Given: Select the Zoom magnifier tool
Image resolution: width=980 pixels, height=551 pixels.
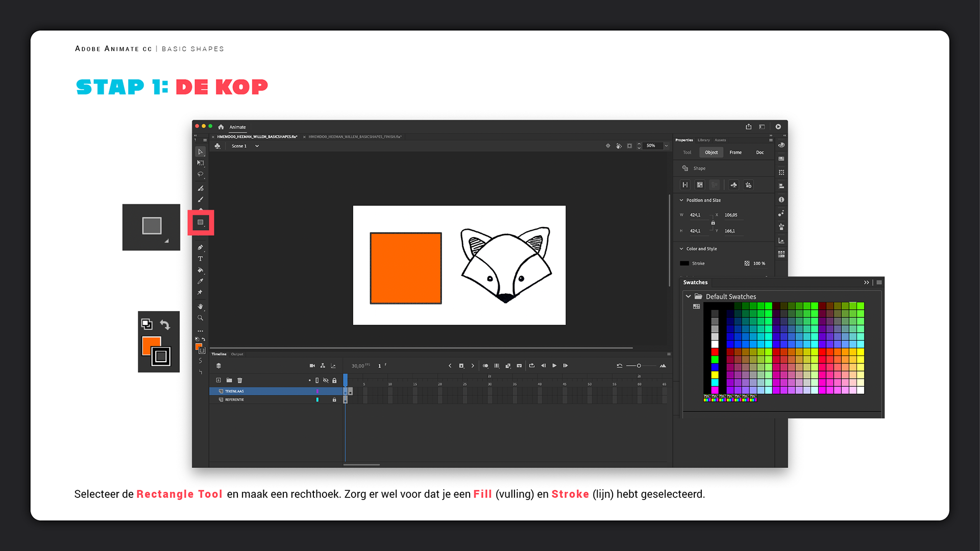Looking at the screenshot, I should 201,318.
